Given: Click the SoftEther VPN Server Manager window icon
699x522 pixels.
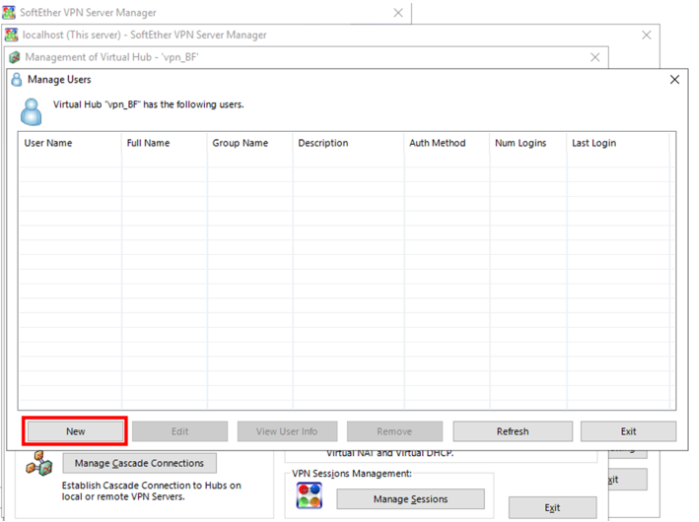Looking at the screenshot, I should (x=10, y=13).
